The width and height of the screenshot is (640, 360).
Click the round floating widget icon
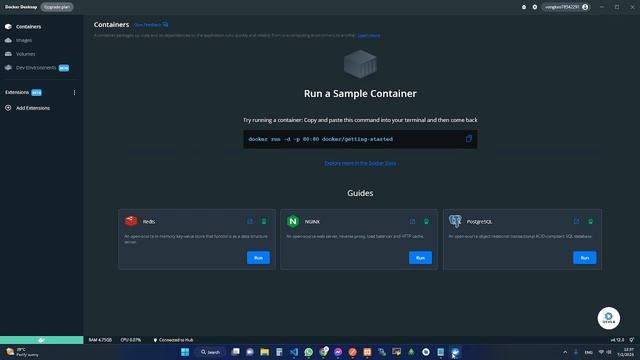point(609,318)
